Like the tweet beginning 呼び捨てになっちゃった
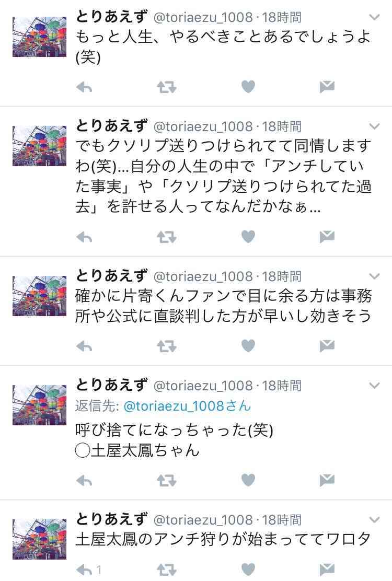392x581 pixels. pos(248,480)
